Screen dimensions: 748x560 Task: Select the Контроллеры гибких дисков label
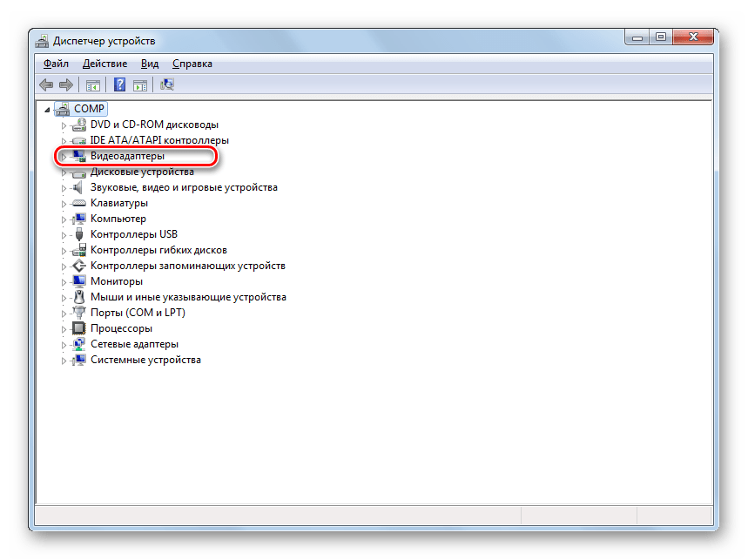tap(158, 250)
